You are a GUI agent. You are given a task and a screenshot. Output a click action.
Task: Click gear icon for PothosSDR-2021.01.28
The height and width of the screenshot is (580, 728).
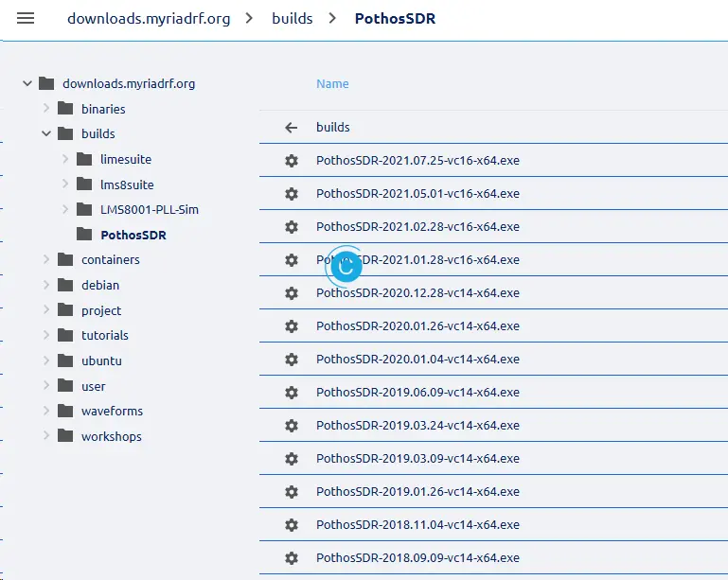292,260
